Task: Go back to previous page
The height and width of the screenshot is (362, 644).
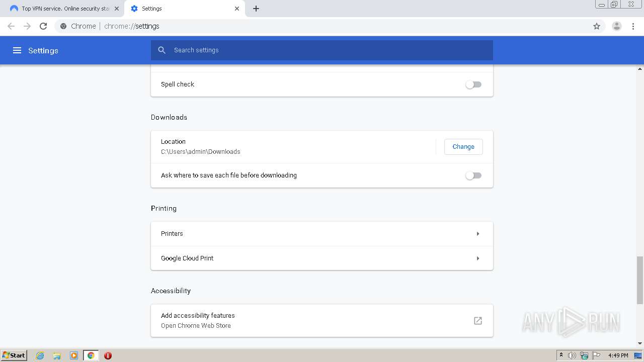Action: coord(11,26)
